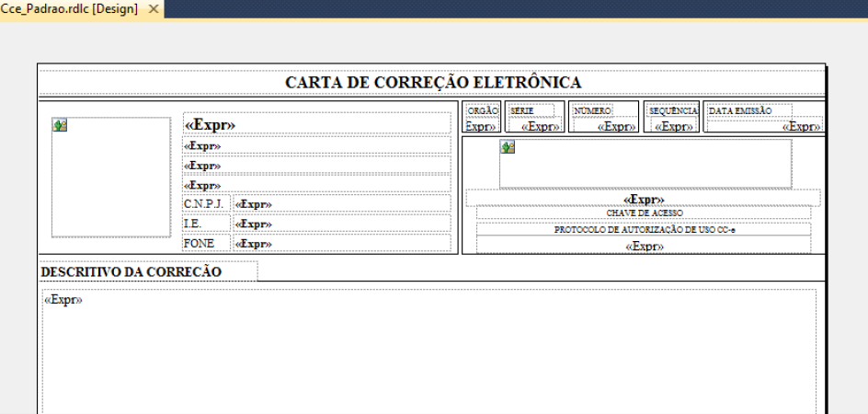Screen dimensions: 868x414
Task: Select the CARTA DE CORREÇÃO ELETRÔNICA title textbox
Action: point(433,83)
